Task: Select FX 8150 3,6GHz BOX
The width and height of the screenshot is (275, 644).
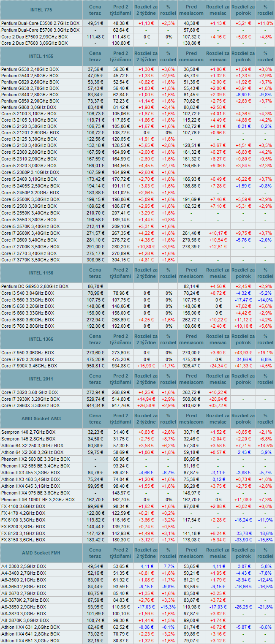Action: [x=23, y=539]
